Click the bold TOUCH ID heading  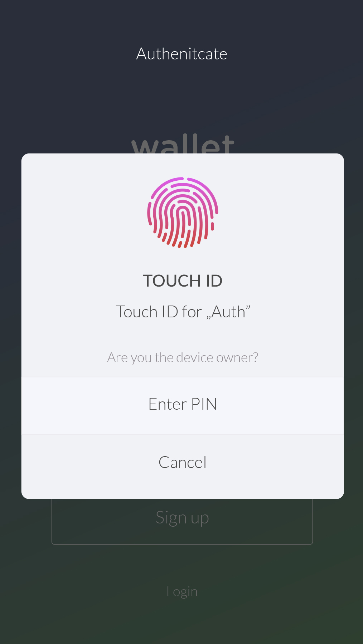tap(183, 281)
